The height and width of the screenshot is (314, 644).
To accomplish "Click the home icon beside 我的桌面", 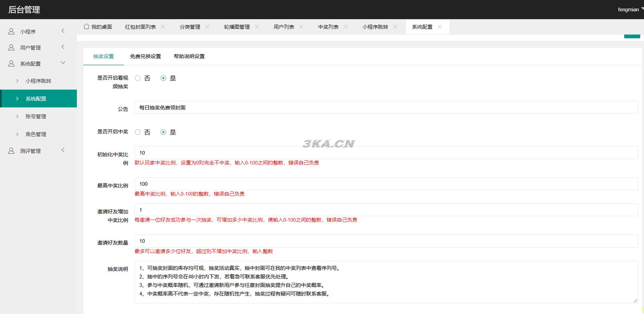I will tap(86, 26).
